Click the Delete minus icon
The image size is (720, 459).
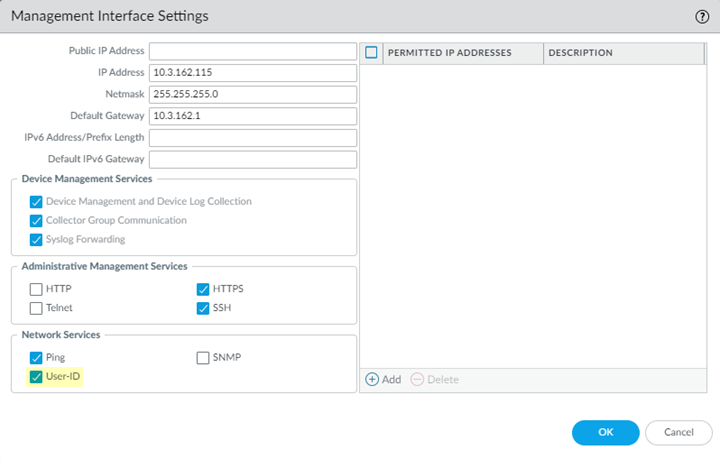[417, 380]
